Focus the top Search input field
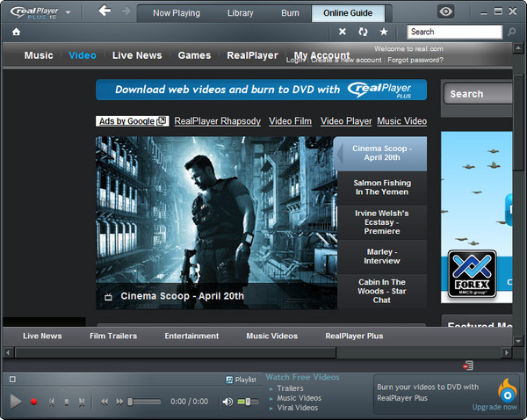Screen dimensions: 527x420 (455, 32)
